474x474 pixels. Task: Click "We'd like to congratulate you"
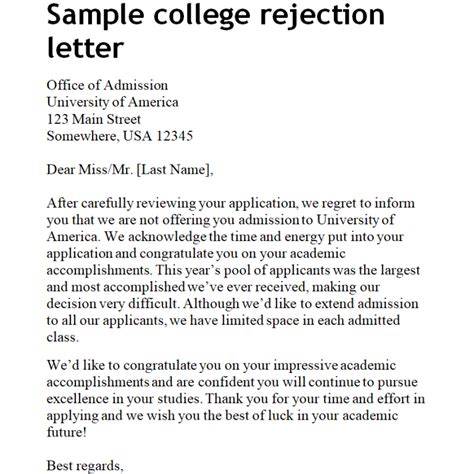point(133,366)
